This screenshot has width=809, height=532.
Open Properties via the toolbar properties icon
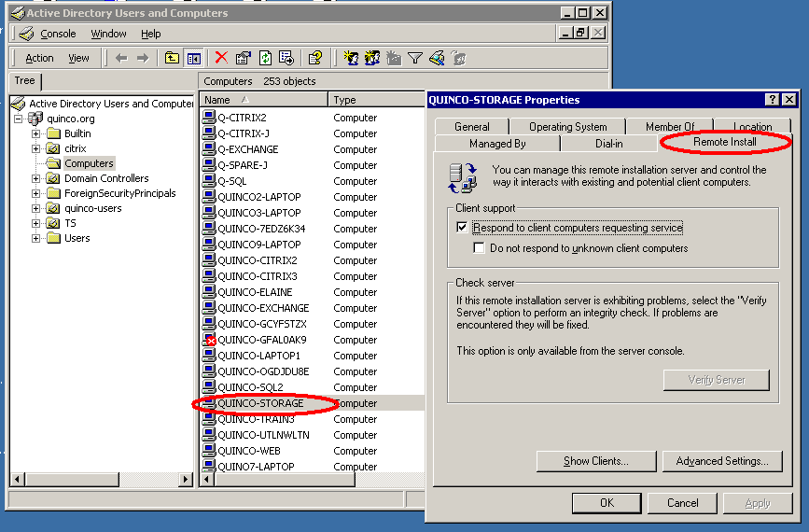tap(243, 58)
